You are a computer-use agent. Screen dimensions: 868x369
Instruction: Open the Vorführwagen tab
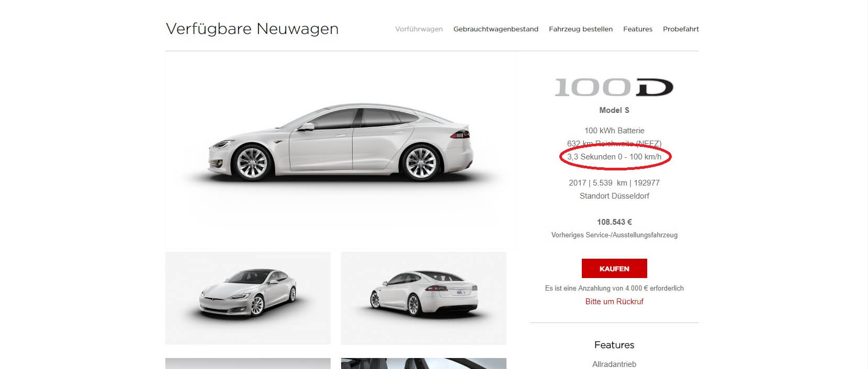pos(419,29)
